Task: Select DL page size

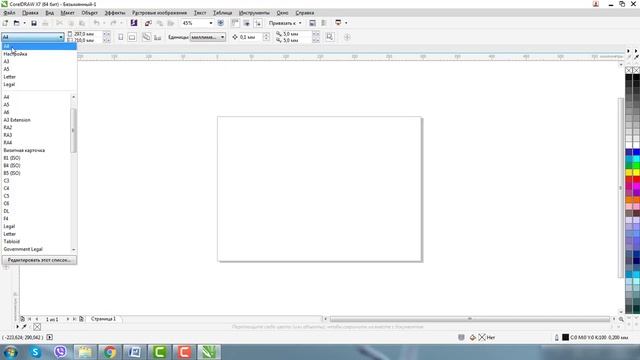Action: [x=37, y=211]
